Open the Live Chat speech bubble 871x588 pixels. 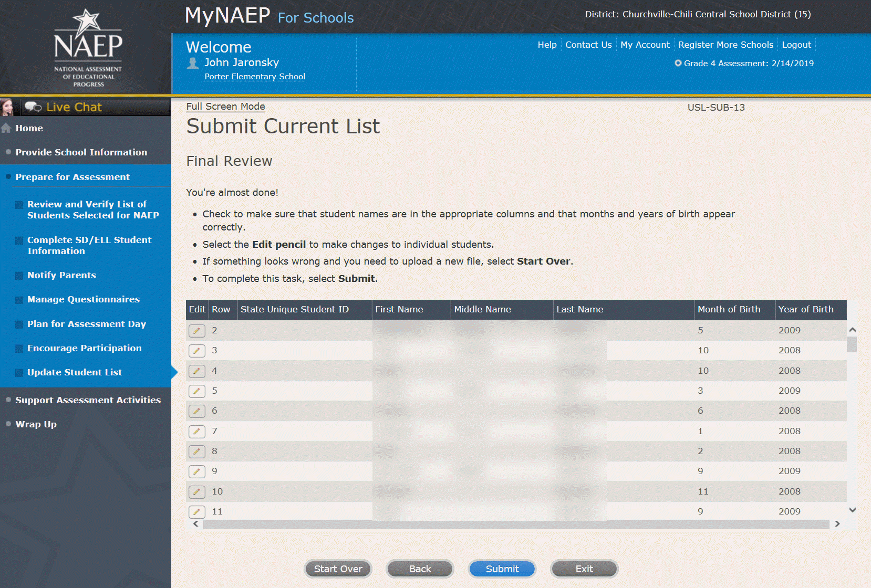pos(33,107)
